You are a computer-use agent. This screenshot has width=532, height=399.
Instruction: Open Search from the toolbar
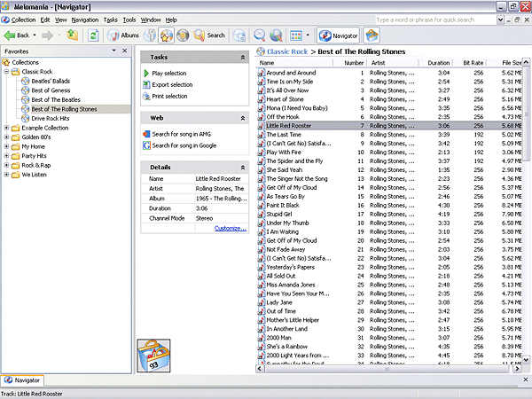(x=209, y=35)
